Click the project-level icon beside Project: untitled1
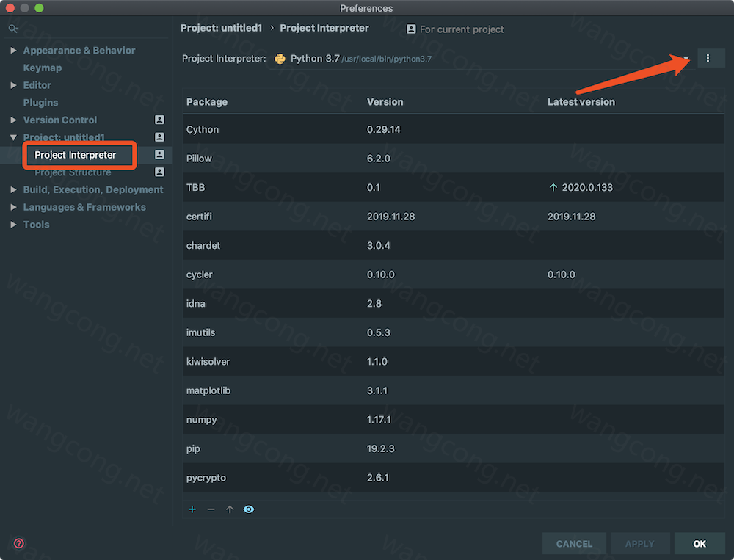Image resolution: width=734 pixels, height=560 pixels. [159, 137]
